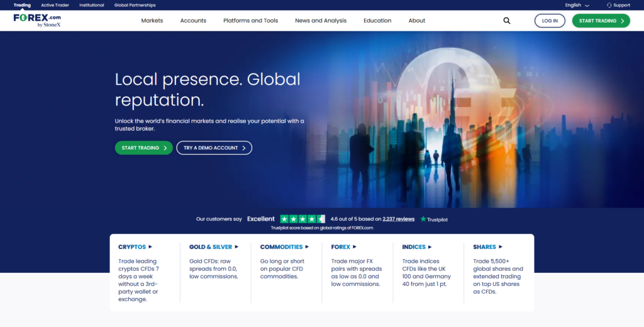This screenshot has width=644, height=327.
Task: Click the 'Local presence. Global reputation.' headline
Action: (x=208, y=89)
